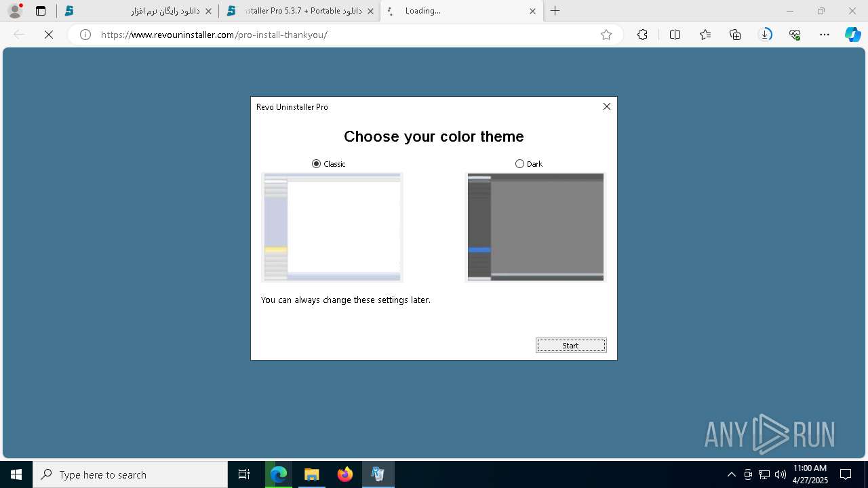
Task: Open the browser profile icon
Action: [x=14, y=11]
